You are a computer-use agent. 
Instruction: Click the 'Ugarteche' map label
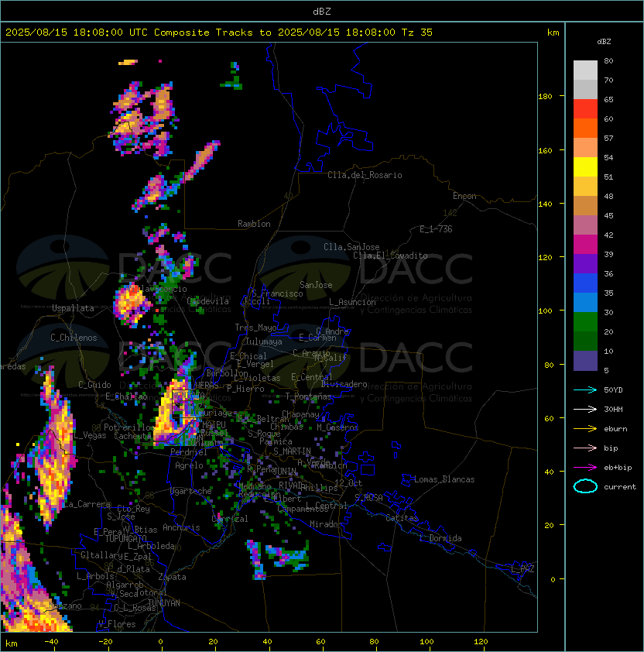coord(191,491)
